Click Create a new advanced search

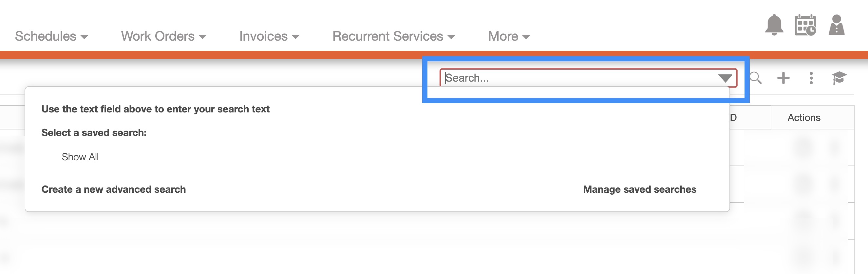point(114,189)
